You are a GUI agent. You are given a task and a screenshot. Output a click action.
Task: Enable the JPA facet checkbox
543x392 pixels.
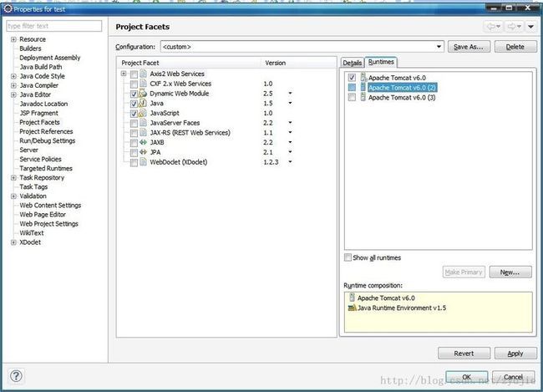134,152
